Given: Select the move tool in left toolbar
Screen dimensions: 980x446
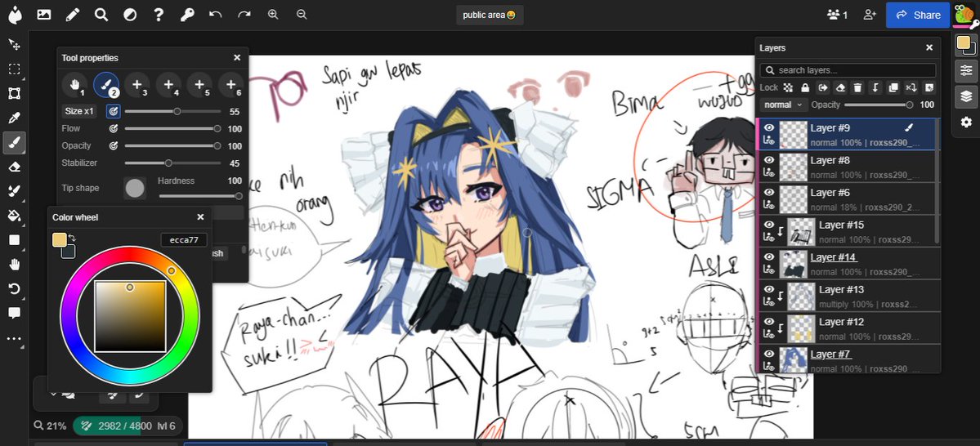Looking at the screenshot, I should [x=15, y=44].
